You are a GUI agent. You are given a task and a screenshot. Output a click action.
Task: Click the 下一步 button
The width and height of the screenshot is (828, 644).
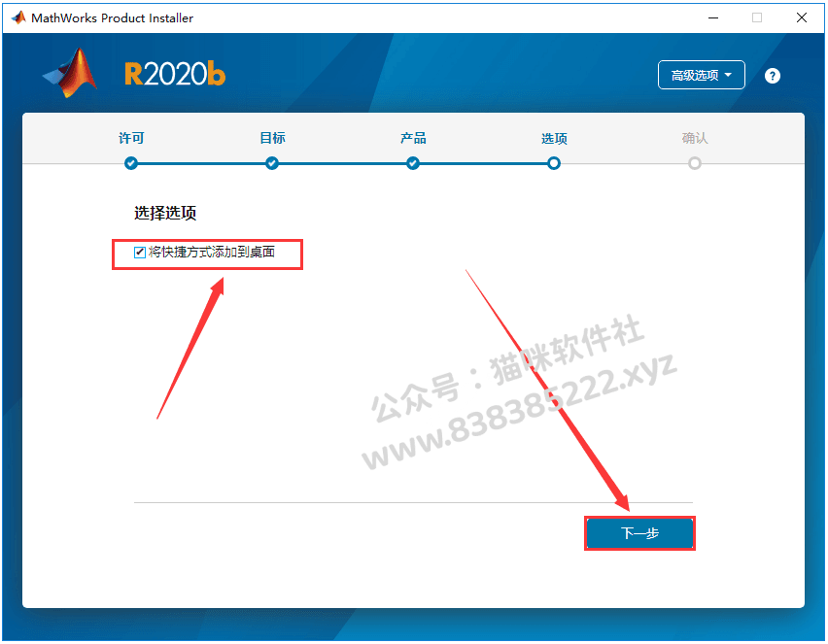click(x=639, y=533)
